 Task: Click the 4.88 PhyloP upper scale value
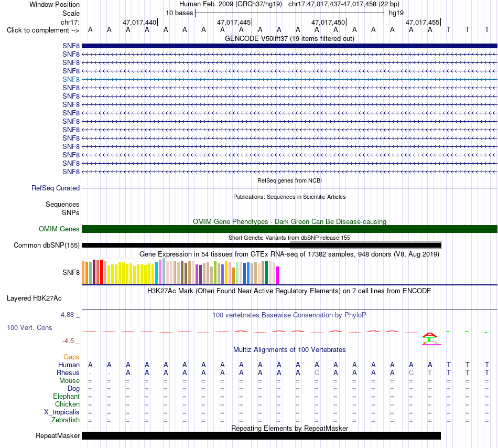tap(67, 315)
